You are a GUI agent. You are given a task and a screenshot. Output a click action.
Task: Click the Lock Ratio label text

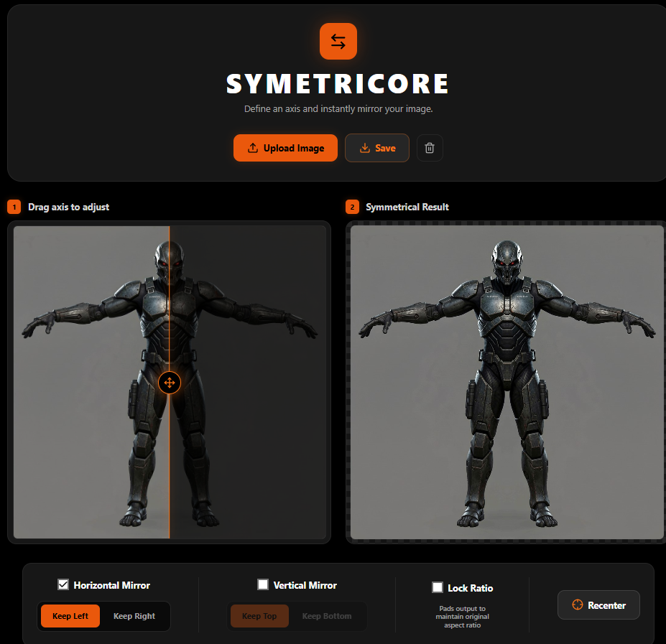pyautogui.click(x=470, y=587)
